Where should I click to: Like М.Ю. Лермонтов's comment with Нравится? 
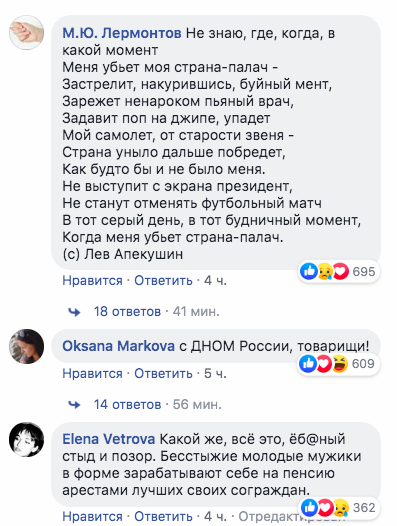92,280
